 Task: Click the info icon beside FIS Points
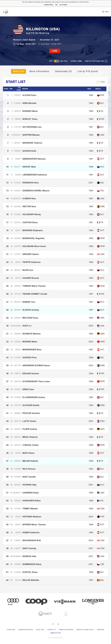point(106,61)
